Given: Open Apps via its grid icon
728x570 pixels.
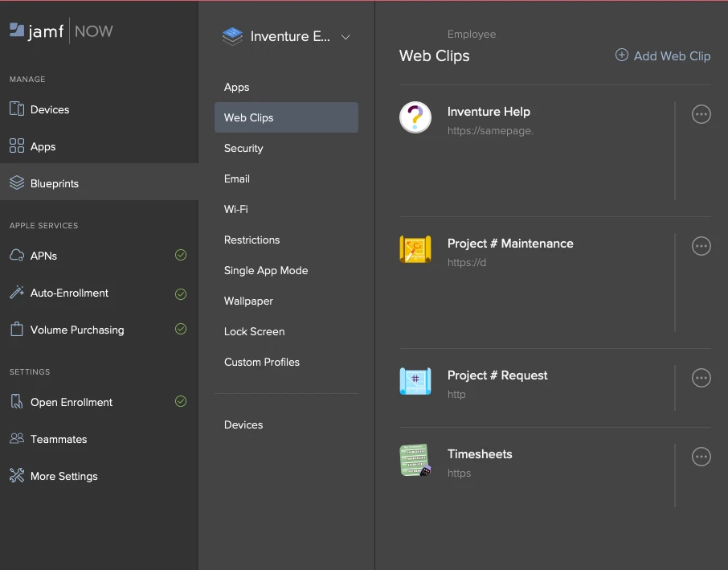Looking at the screenshot, I should 17,146.
